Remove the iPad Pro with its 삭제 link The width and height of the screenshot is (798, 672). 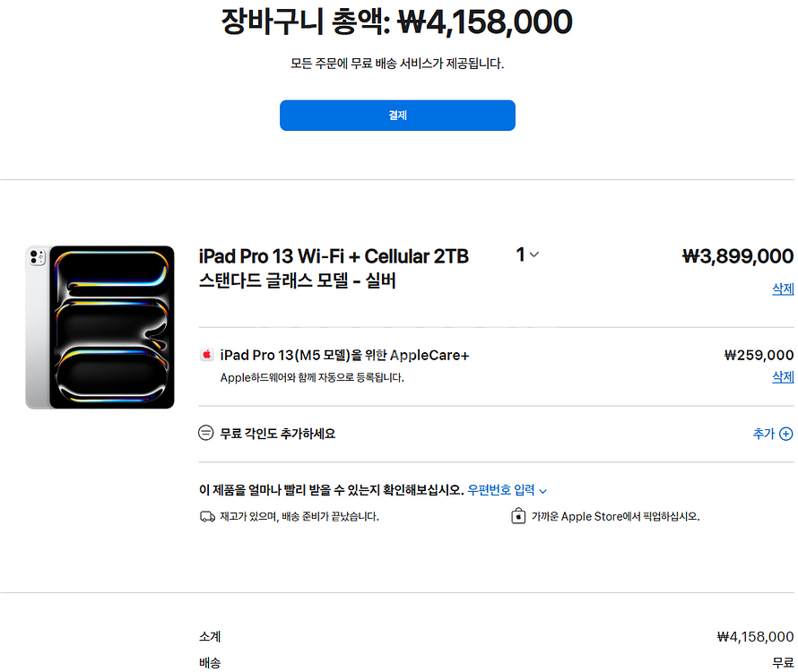click(783, 289)
